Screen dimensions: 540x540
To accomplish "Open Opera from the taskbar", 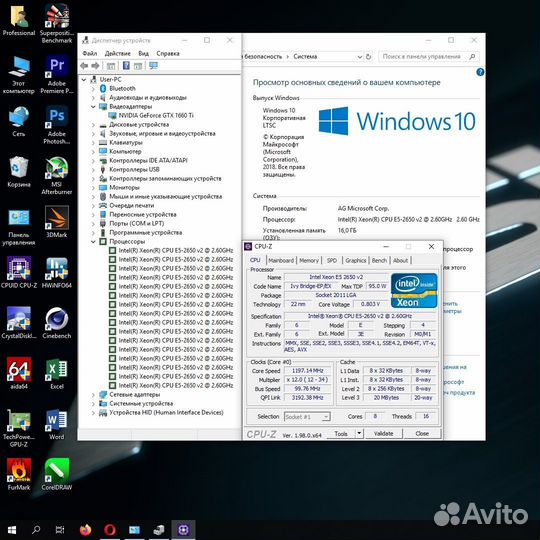I will [110, 530].
